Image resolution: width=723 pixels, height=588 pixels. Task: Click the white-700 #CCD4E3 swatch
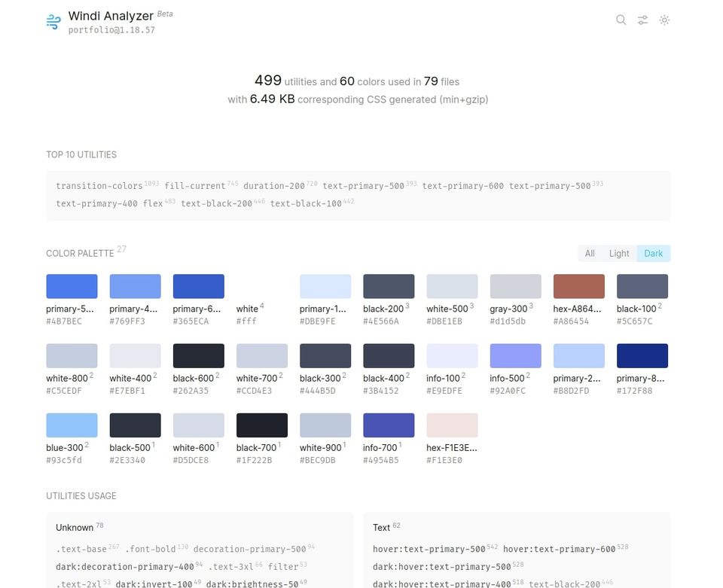(262, 356)
